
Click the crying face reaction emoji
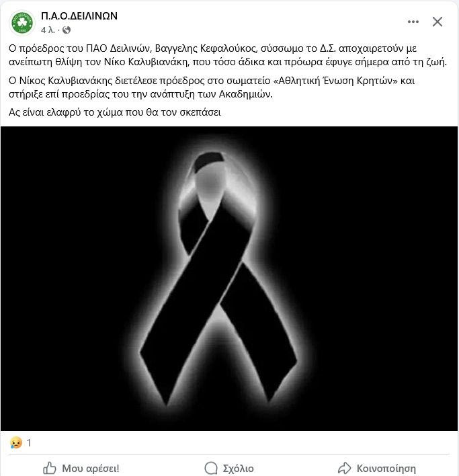15,442
